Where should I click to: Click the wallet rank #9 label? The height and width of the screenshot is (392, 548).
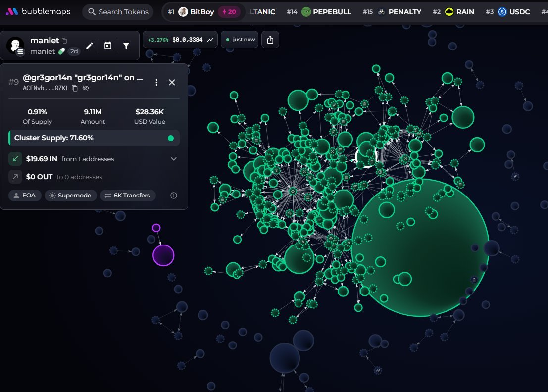coord(14,82)
